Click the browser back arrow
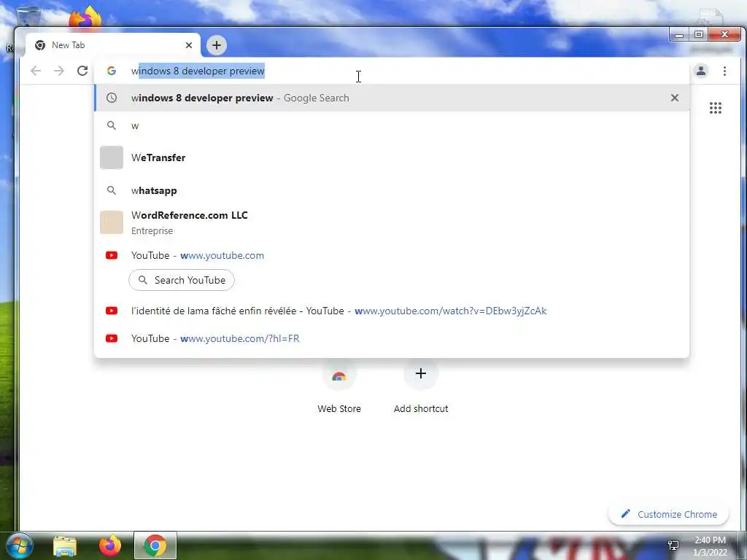This screenshot has height=560, width=747. [x=36, y=71]
